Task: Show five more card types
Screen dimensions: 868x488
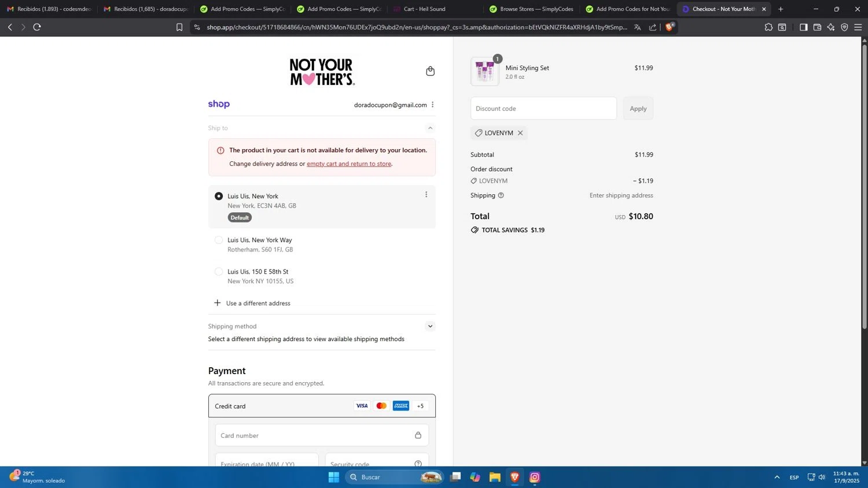Action: click(421, 406)
